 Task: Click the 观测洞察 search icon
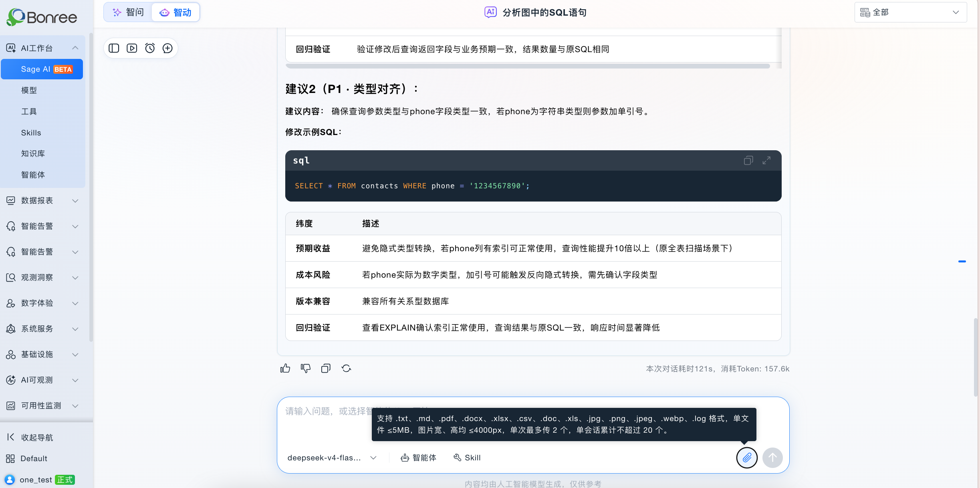point(11,277)
